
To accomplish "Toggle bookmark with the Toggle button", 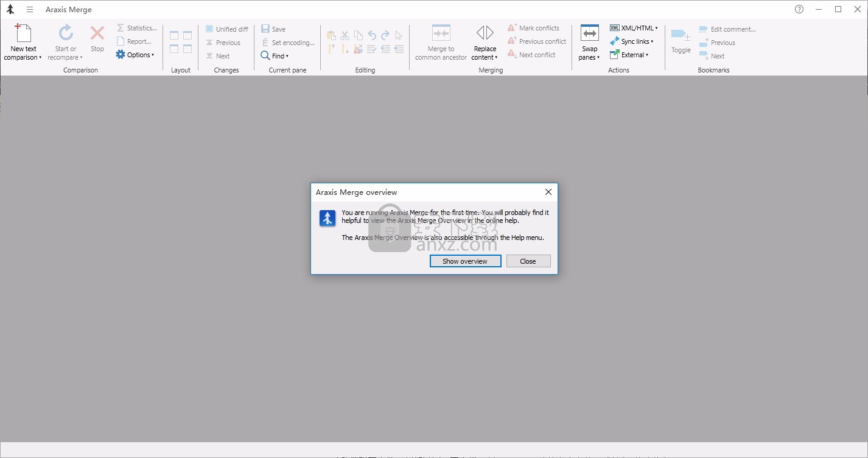I will pyautogui.click(x=681, y=41).
